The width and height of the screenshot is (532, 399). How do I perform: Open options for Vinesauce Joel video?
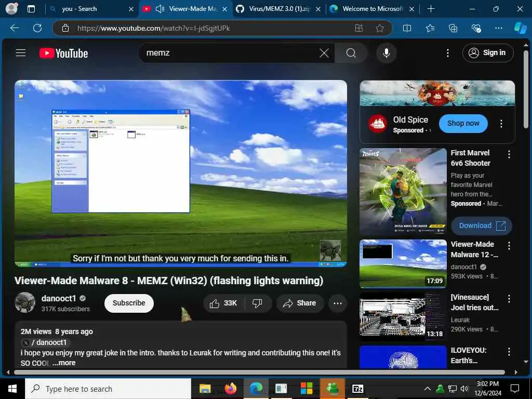(509, 299)
